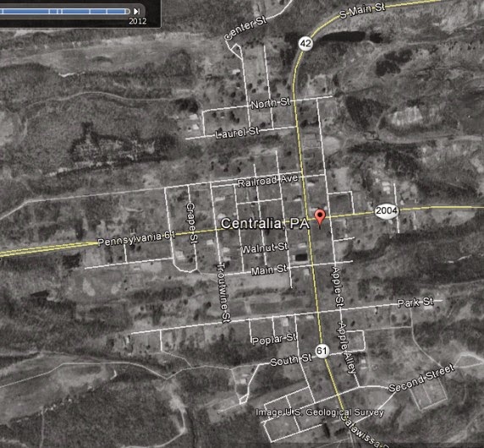Click the Railroad Ave label
The width and height of the screenshot is (484, 448).
267,181
